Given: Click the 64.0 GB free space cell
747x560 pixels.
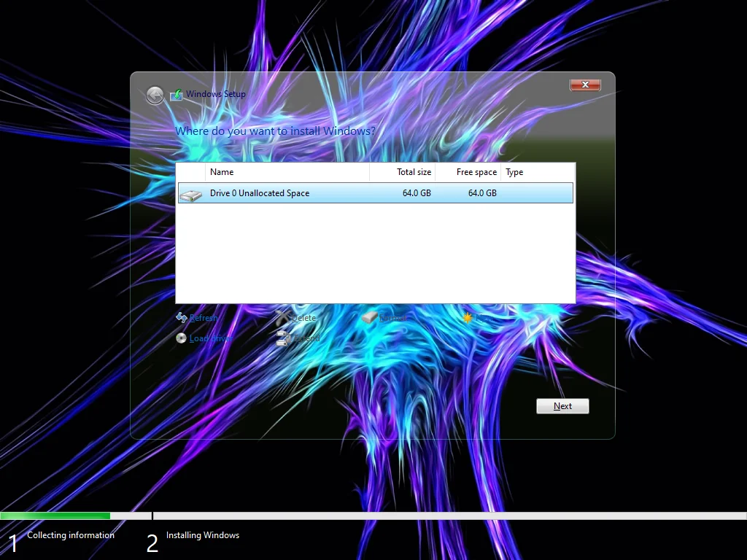Looking at the screenshot, I should 482,192.
